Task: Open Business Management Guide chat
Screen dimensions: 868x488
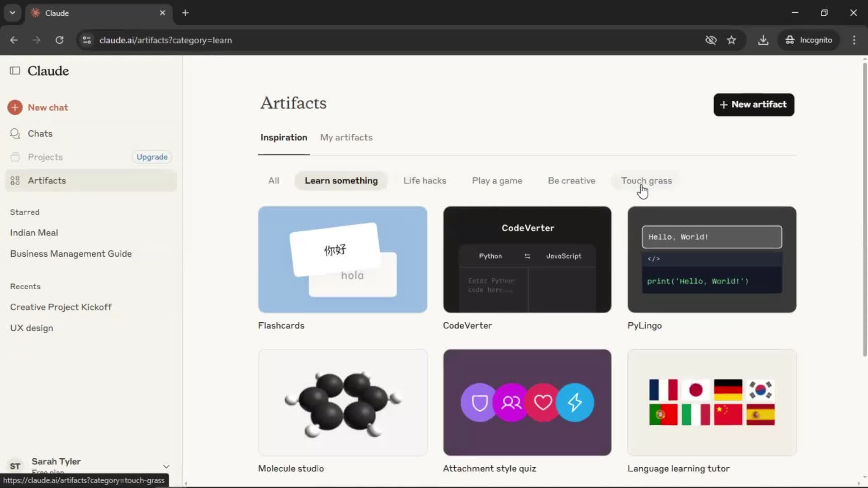Action: point(71,254)
